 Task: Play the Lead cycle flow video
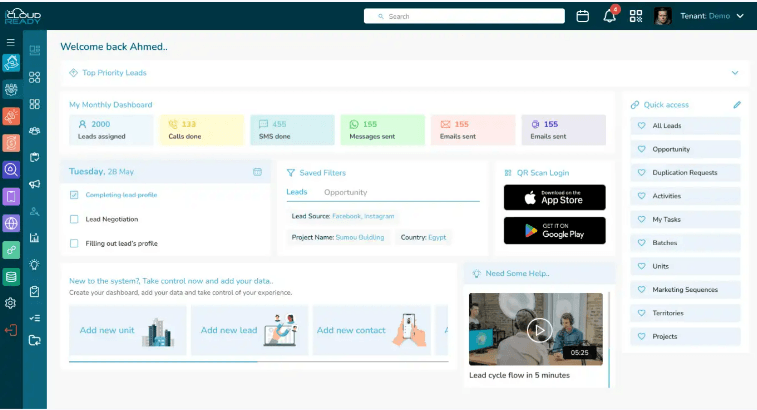[x=539, y=329]
